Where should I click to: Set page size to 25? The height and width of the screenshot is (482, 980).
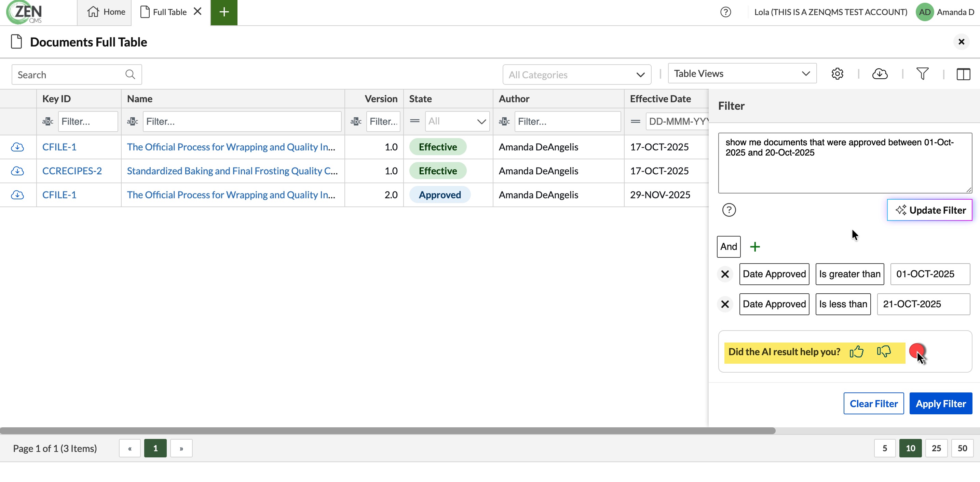tap(936, 448)
